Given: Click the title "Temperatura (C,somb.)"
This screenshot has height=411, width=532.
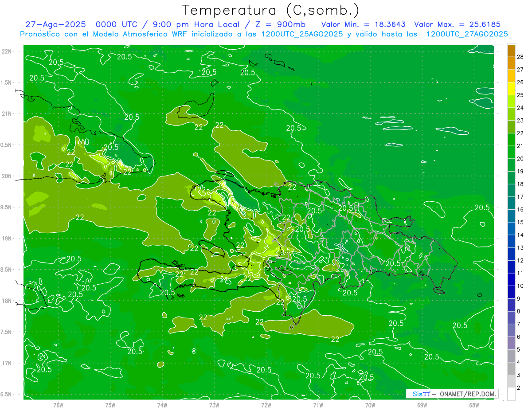Looking at the screenshot, I should (271, 10).
